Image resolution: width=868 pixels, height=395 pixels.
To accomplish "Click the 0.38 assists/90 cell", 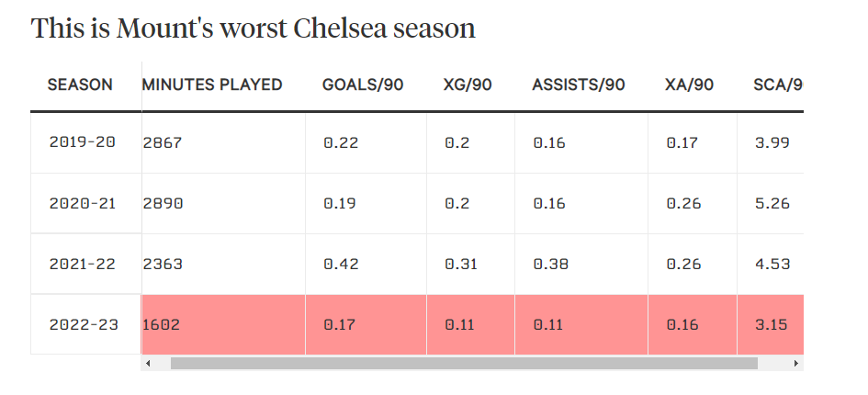I will (x=550, y=264).
